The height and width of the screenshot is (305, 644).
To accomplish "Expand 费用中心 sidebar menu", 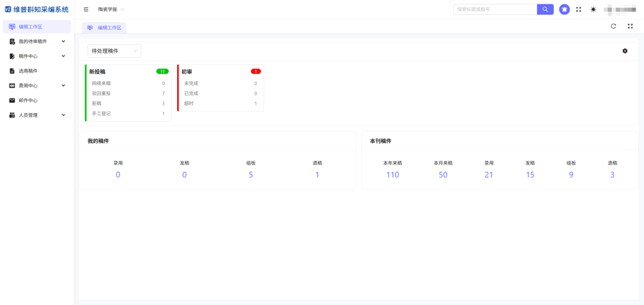I will (37, 85).
